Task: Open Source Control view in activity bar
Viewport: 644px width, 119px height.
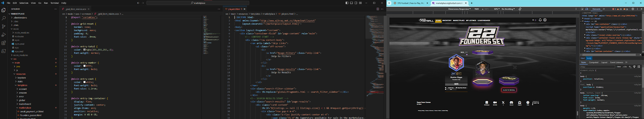Action: tap(4, 26)
